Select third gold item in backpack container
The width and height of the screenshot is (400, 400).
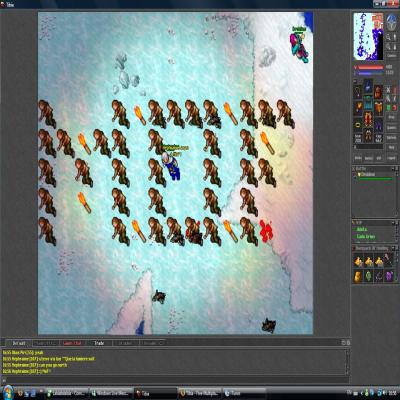(379, 261)
